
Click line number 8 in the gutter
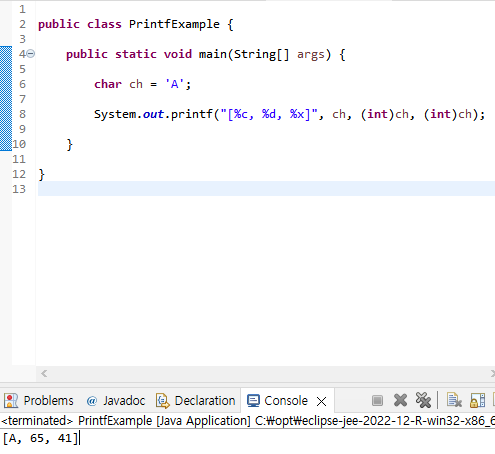coord(22,114)
